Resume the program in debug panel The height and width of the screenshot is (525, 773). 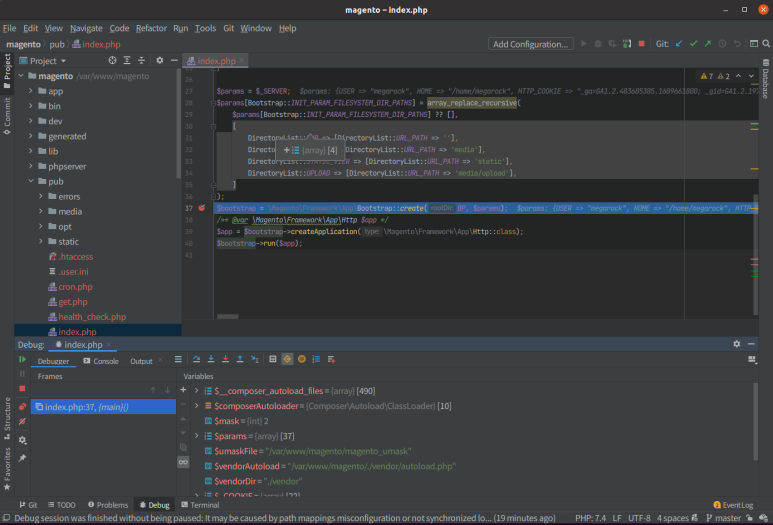tap(22, 359)
